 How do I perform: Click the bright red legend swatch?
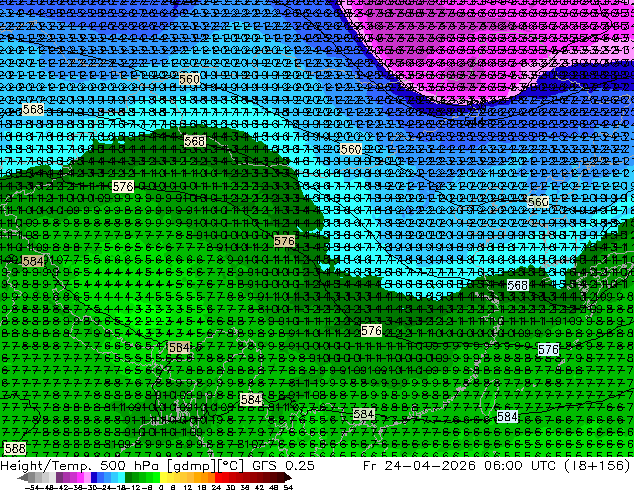[x=218, y=477]
